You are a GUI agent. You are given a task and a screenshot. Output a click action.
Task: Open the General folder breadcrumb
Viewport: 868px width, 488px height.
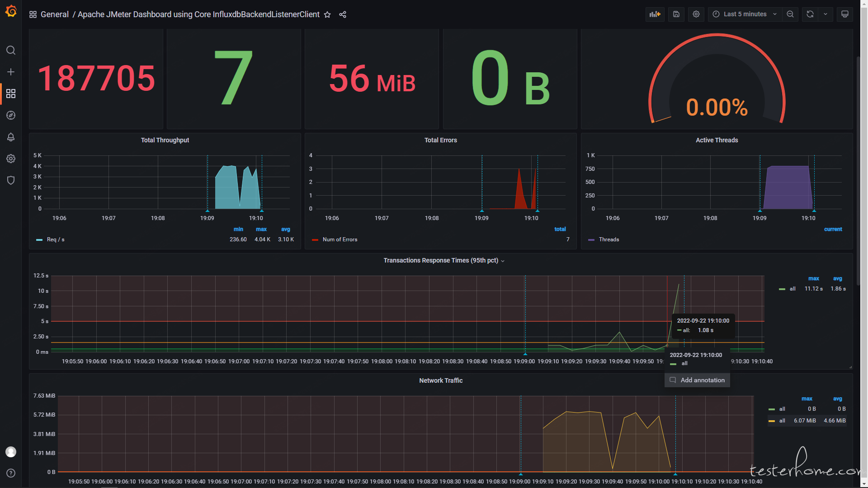tap(55, 14)
